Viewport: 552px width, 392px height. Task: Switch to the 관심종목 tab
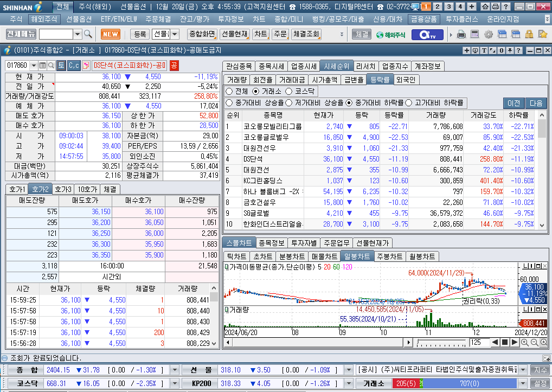click(239, 66)
